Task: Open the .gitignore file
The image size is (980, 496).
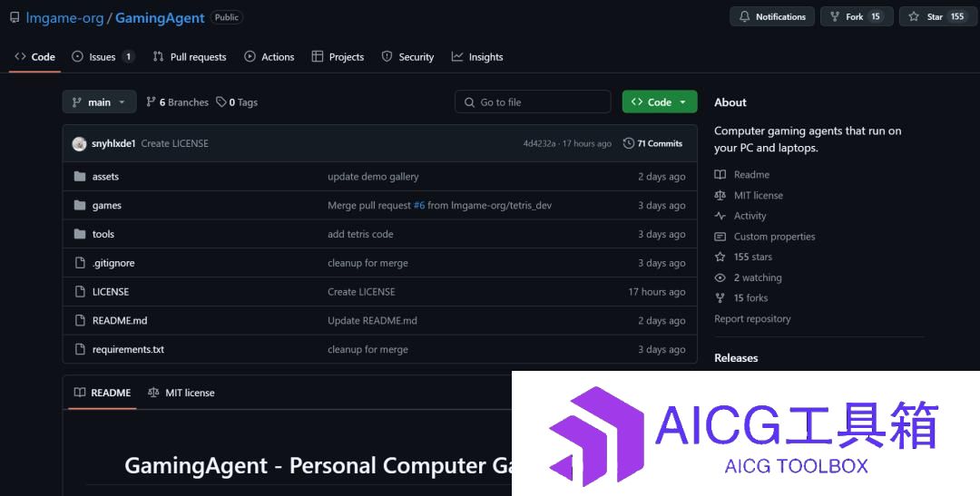Action: [x=113, y=263]
